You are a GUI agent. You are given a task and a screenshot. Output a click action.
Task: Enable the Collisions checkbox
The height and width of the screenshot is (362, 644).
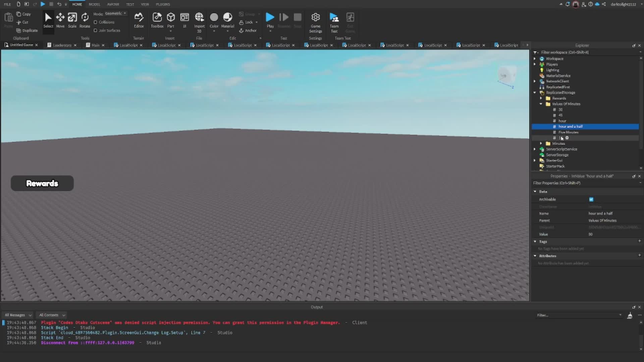(x=96, y=22)
